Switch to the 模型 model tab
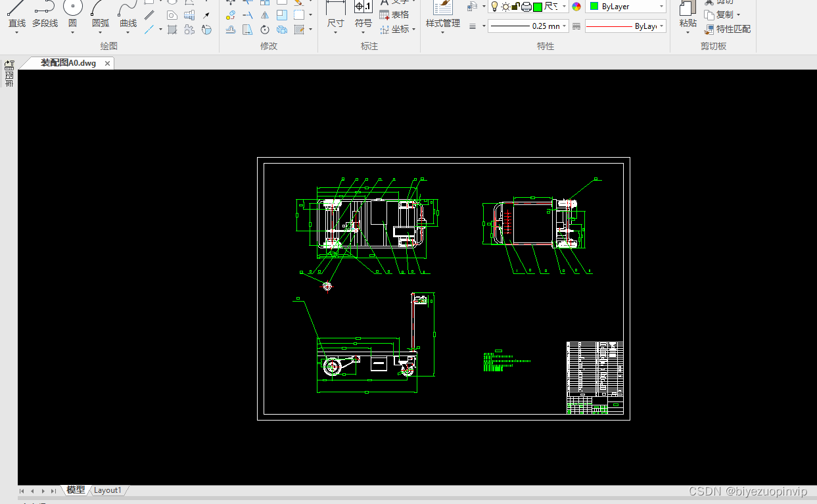The image size is (817, 504). coord(76,490)
